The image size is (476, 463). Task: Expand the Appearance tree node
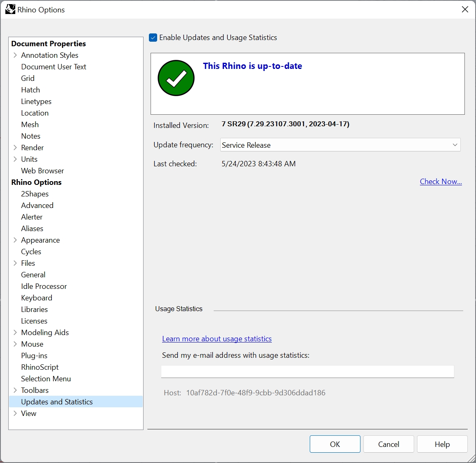coord(15,240)
